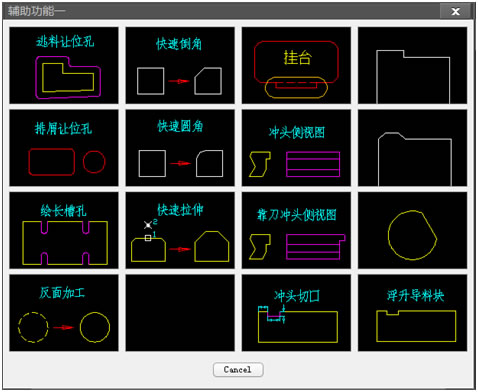
Task: Click the 辅助功能一 title bar
Action: [x=220, y=11]
